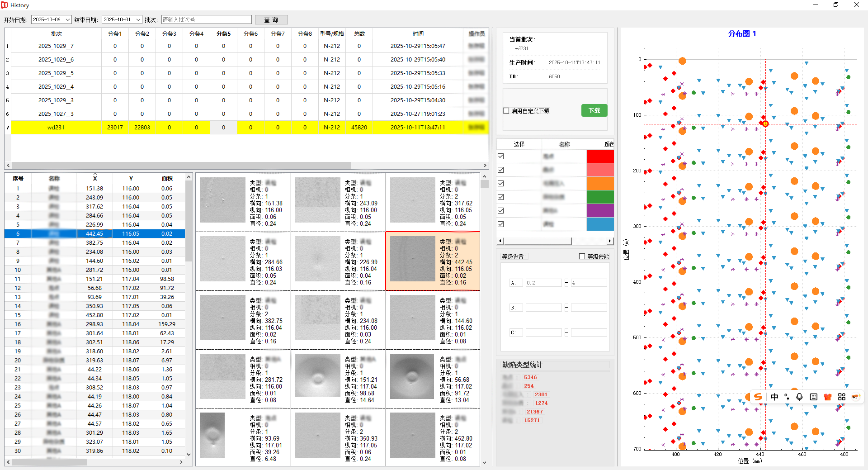Enable the 启用自定义下载 checkbox

point(506,111)
